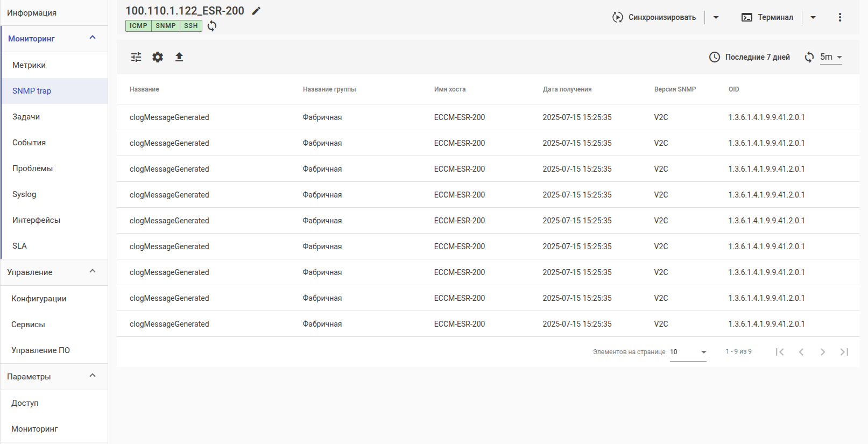Viewport: 868px width, 444px height.
Task: Click the ICMP status badge
Action: coord(138,26)
